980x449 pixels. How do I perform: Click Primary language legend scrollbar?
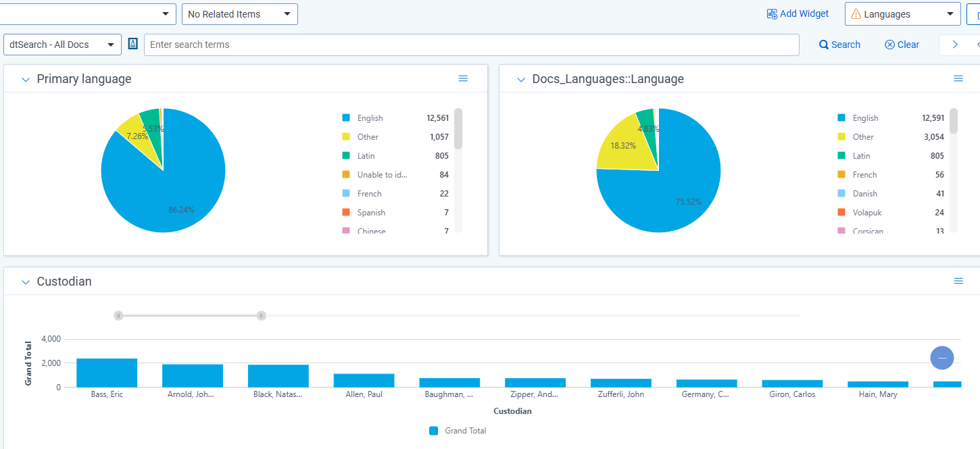458,128
